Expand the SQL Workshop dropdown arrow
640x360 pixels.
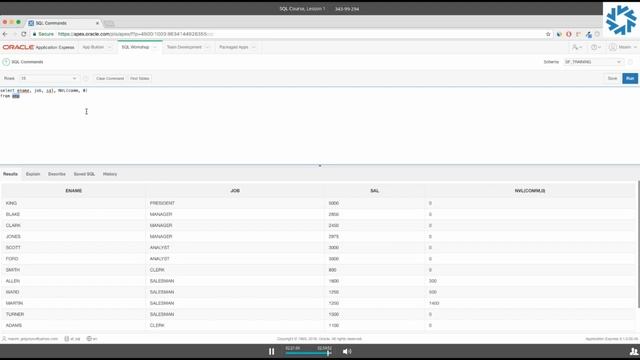click(x=155, y=47)
